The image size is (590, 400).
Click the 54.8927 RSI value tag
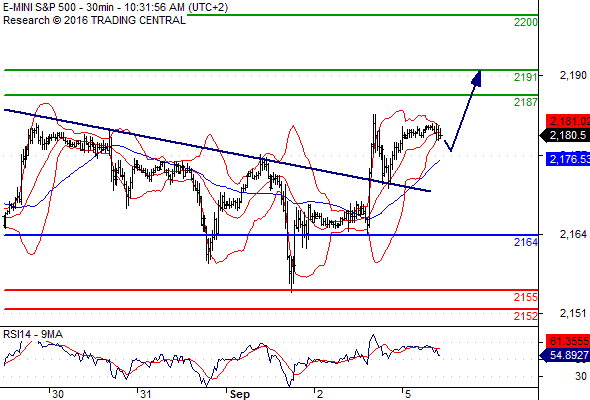(565, 355)
